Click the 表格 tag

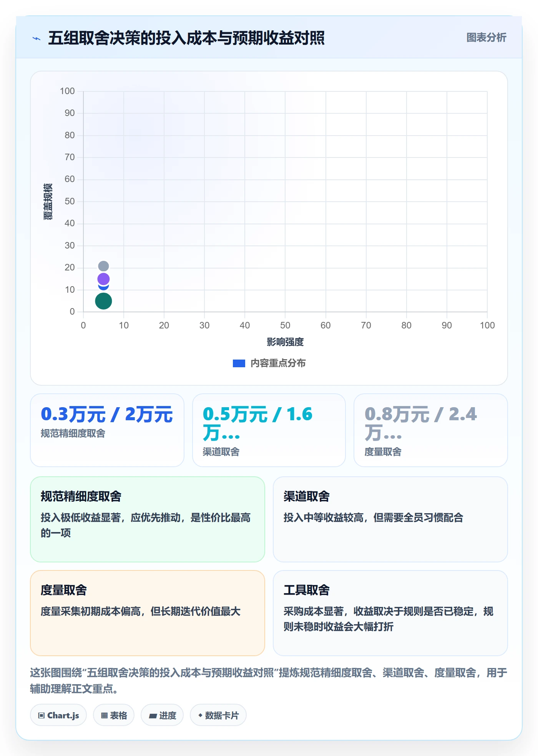click(114, 715)
